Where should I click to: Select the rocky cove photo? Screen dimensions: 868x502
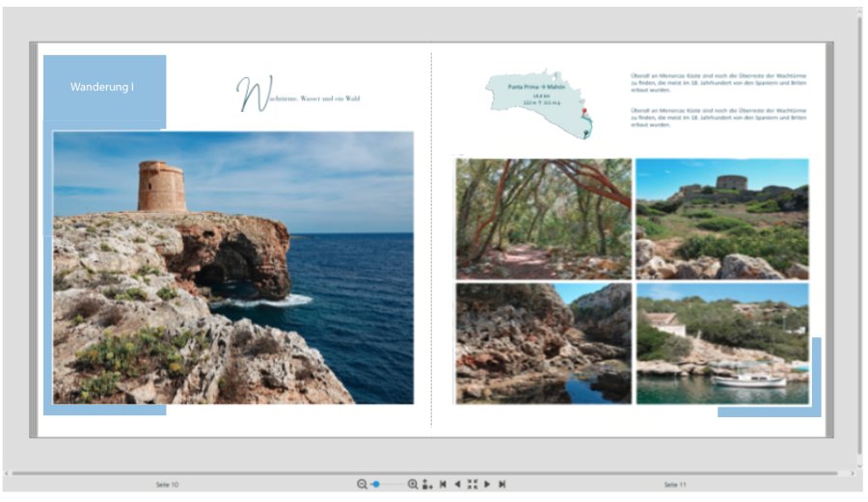(x=543, y=343)
